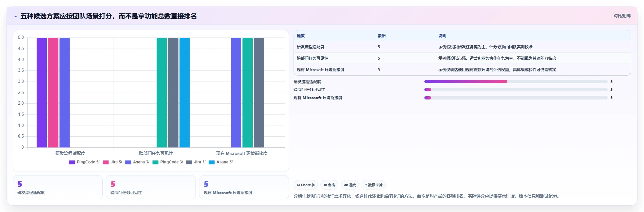Click the small icon before the panel title

tap(15, 16)
